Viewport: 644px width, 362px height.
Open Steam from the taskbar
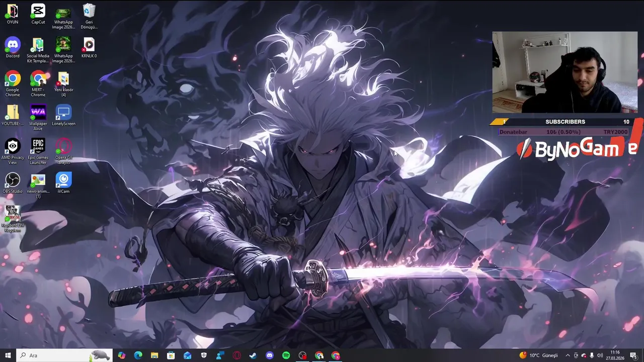(x=253, y=355)
